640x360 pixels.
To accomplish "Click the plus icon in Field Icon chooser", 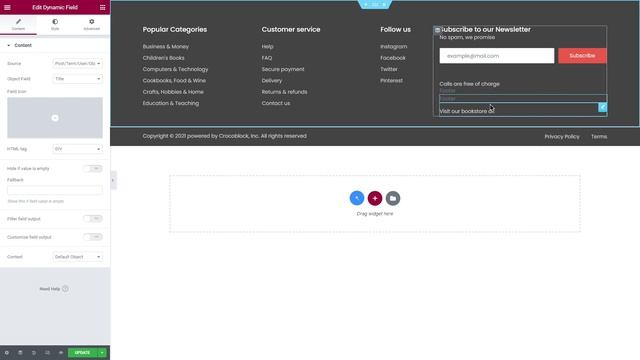I will tap(55, 118).
